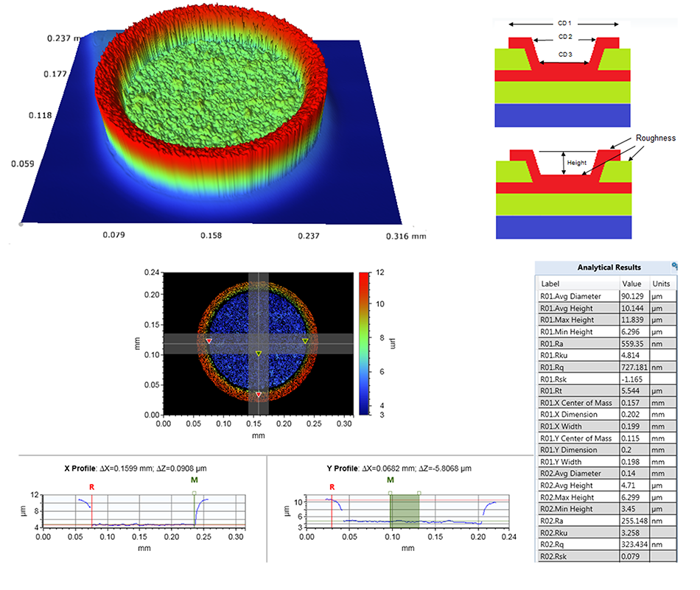Click the yellow triangle marker below the heatmap center
Screen dimensions: 700x590
click(x=259, y=394)
